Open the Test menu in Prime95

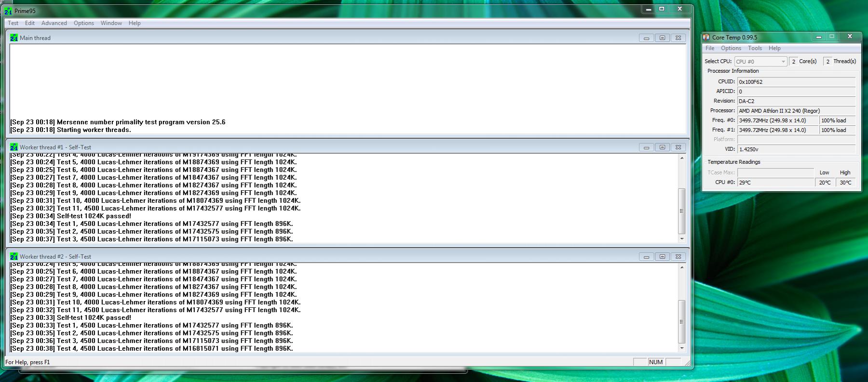click(13, 23)
